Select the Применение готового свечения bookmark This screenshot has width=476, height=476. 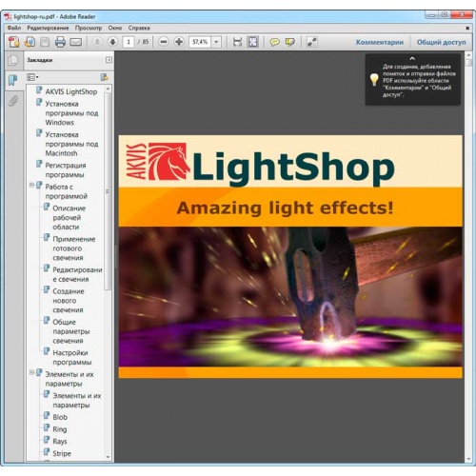click(73, 248)
